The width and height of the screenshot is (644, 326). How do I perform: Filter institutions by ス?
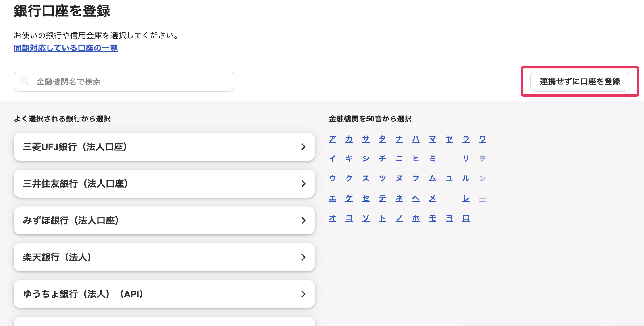click(366, 178)
